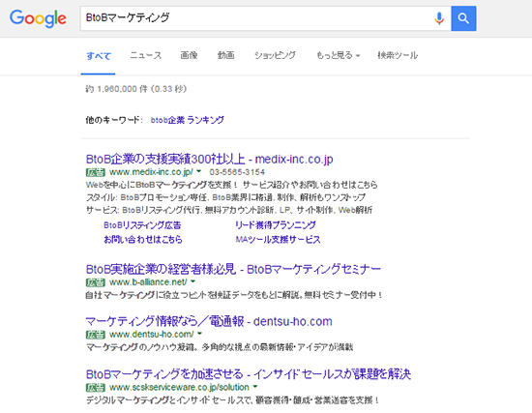Click description line starting Webを中心にBtoBマーケティング
The width and height of the screenshot is (532, 413).
pos(232,185)
